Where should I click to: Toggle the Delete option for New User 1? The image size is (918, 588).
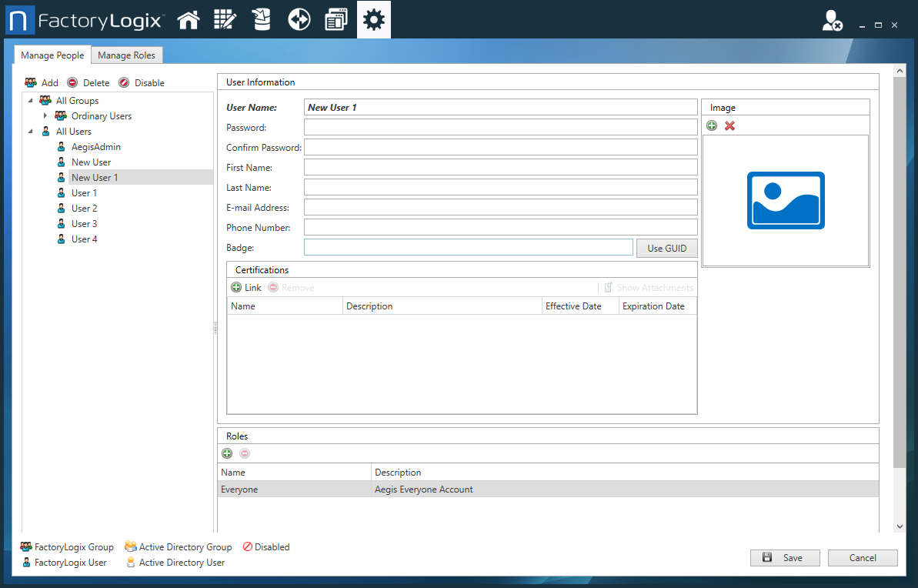[88, 82]
